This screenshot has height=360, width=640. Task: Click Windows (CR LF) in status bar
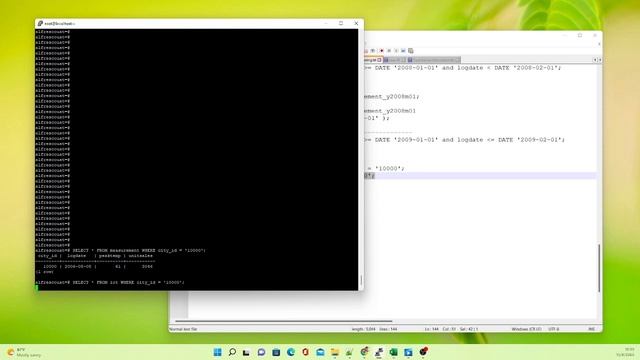point(526,329)
